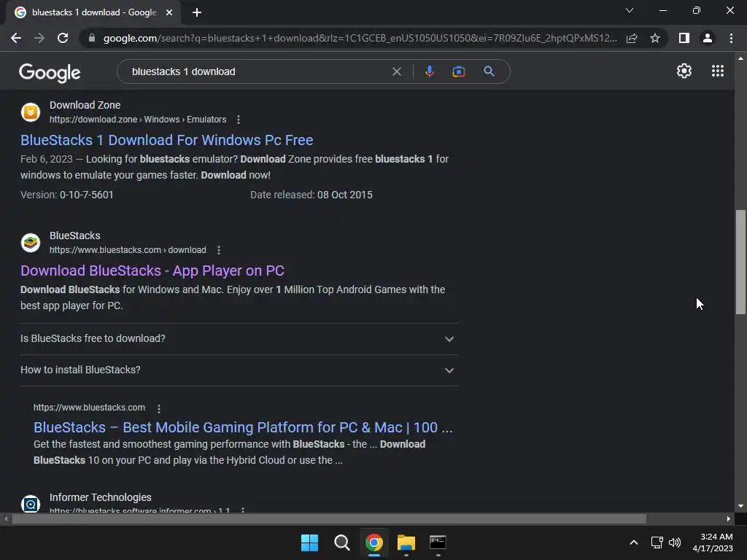Viewport: 747px width, 560px height.
Task: Open BlueStacks 1 Download For Windows result
Action: tap(167, 140)
